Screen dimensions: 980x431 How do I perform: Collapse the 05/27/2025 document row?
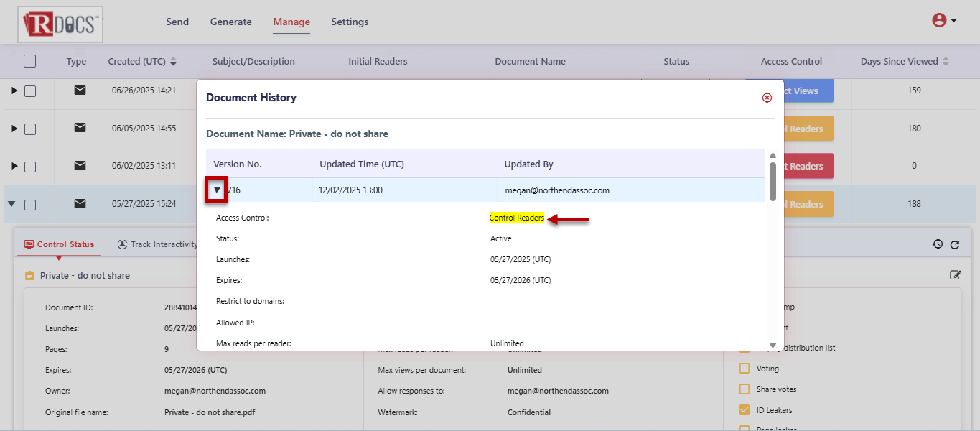coord(11,204)
